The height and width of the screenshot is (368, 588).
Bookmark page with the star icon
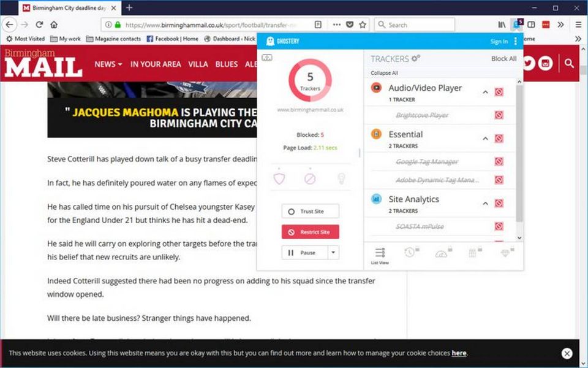point(363,25)
